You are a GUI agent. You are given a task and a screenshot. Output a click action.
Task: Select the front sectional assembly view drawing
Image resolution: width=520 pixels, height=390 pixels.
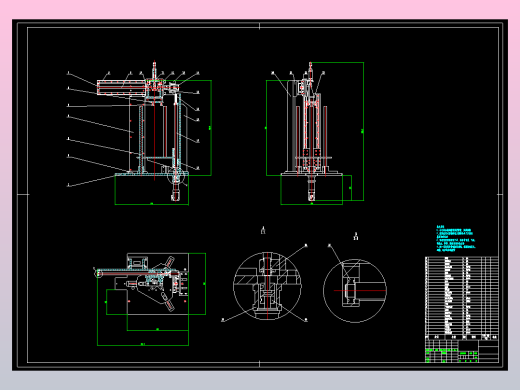click(139, 133)
